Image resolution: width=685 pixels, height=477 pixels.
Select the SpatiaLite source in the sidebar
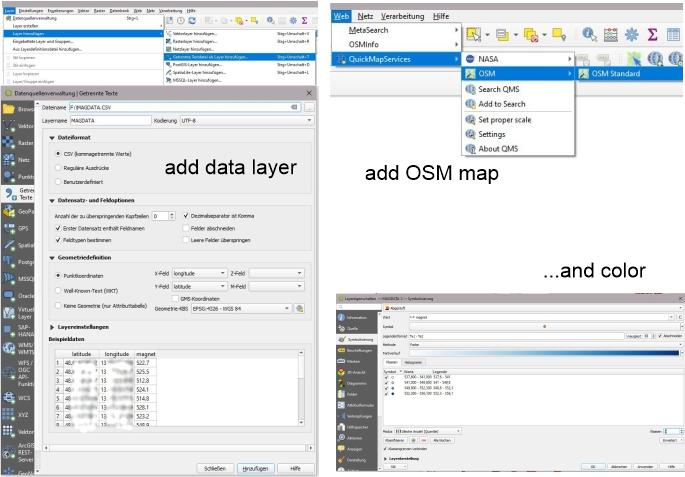[18, 245]
